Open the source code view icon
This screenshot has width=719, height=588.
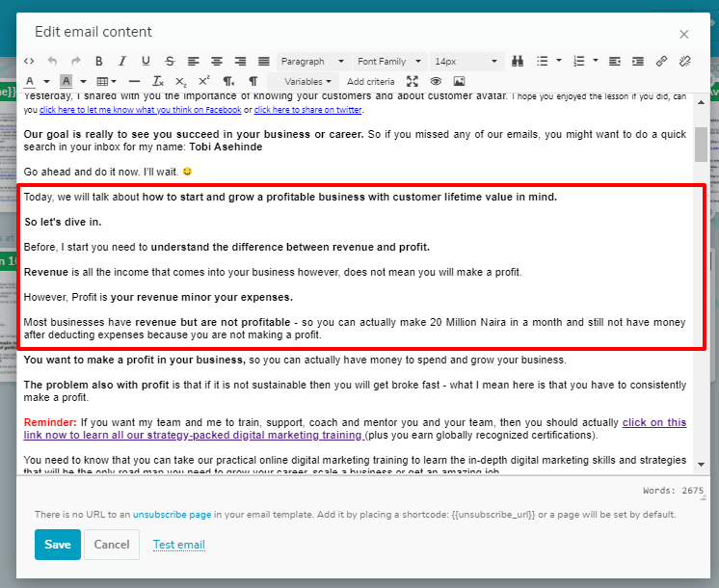(29, 61)
